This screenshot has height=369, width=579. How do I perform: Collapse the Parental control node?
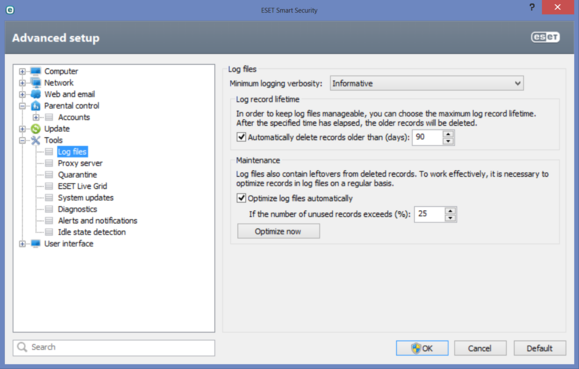22,106
